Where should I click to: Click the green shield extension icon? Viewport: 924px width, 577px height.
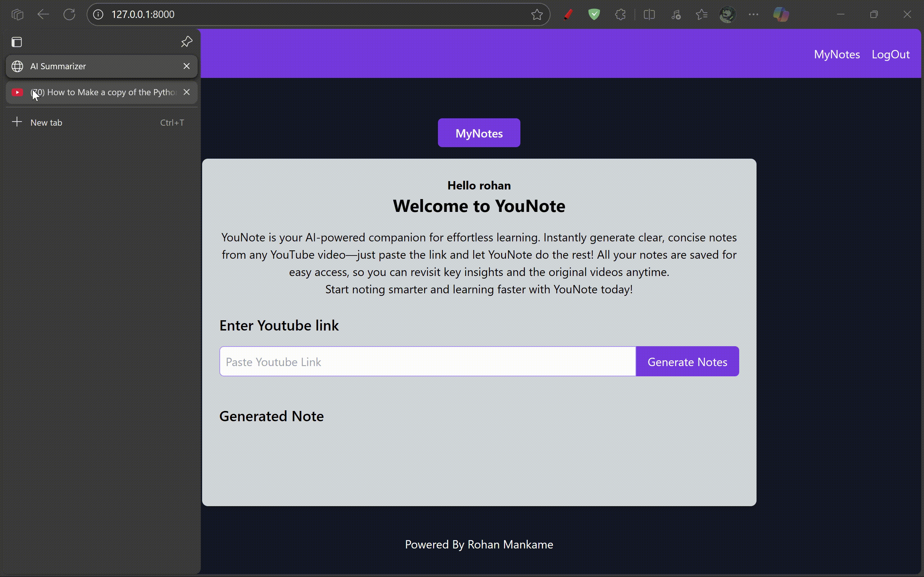pos(594,14)
